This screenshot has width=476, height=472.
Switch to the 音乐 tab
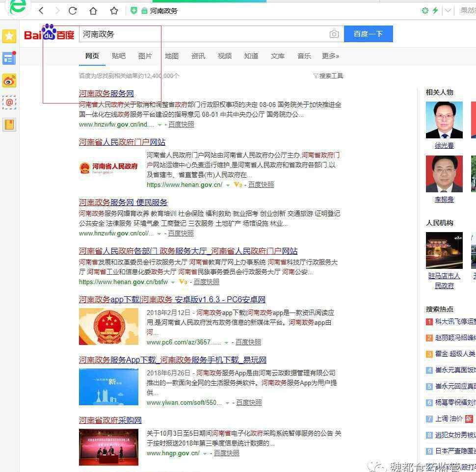tap(304, 56)
